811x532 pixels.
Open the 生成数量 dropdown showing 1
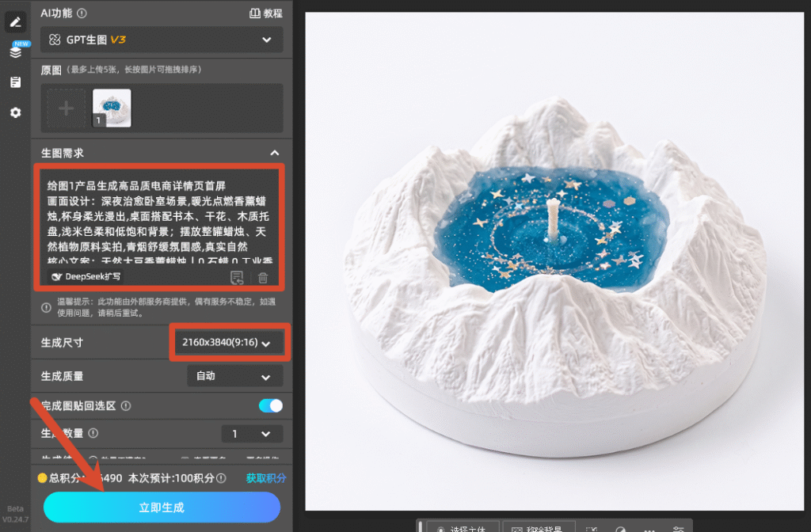pyautogui.click(x=252, y=434)
